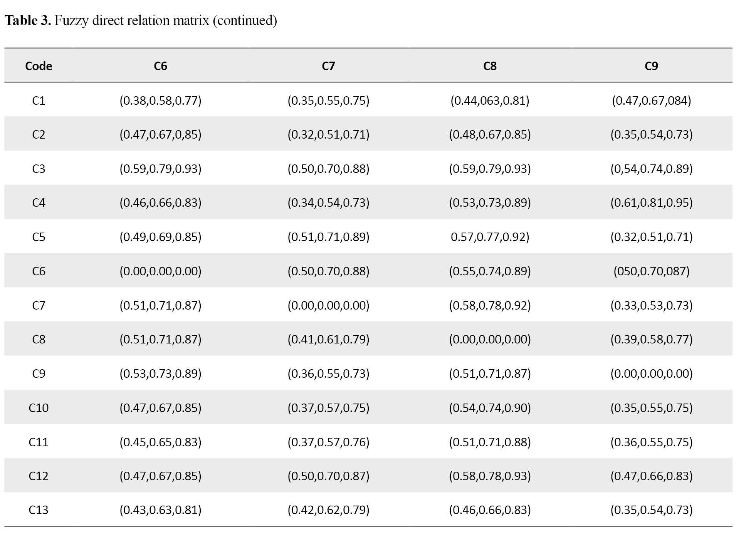Select cell (0.37,0.57,0.76) in row C11
756x536 pixels.
tap(328, 442)
